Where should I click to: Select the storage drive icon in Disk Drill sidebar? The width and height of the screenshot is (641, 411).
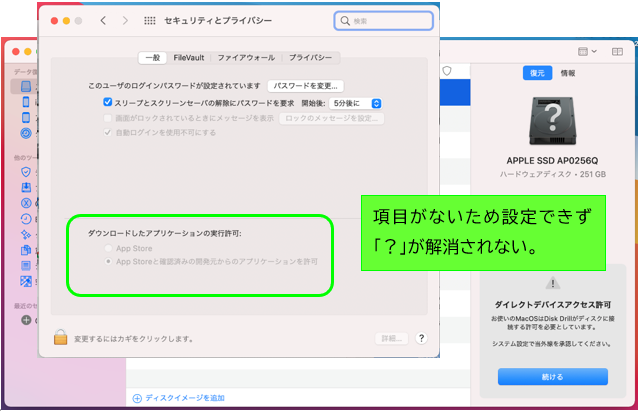coord(26,86)
